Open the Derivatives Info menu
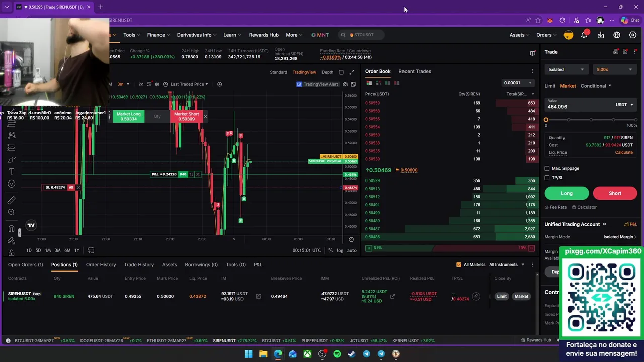This screenshot has width=644, height=362. [197, 35]
